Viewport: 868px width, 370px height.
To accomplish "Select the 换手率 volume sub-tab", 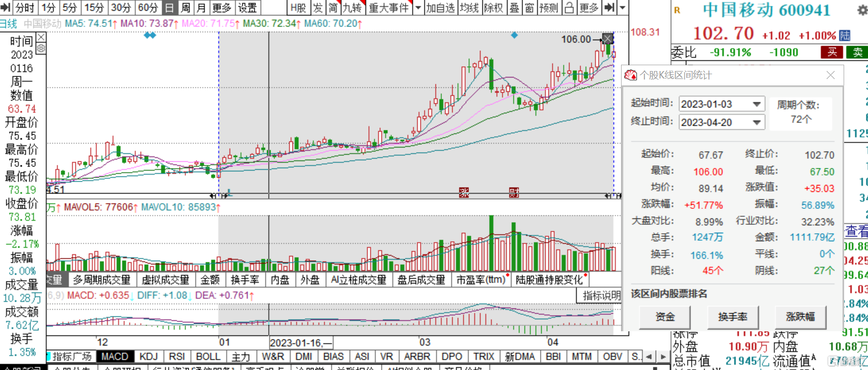I will 245,279.
